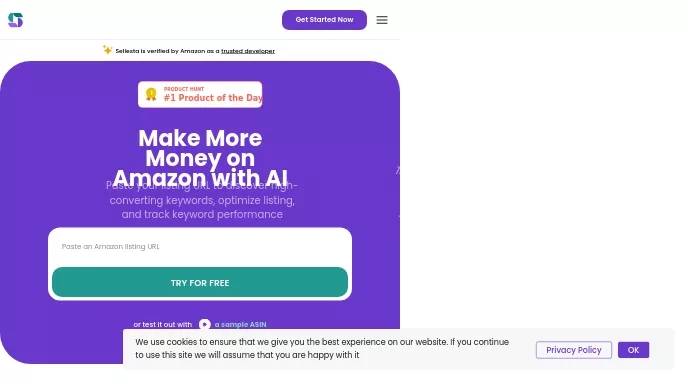Viewport: 683px width, 384px height.
Task: Click the cookie notice message text
Action: point(322,348)
